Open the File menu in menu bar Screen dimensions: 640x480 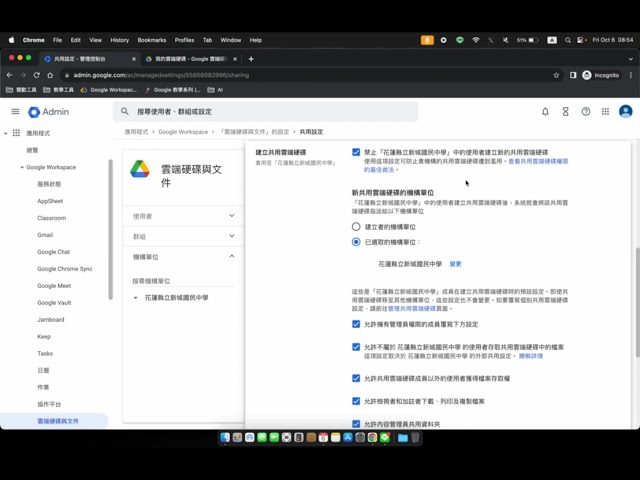point(57,40)
